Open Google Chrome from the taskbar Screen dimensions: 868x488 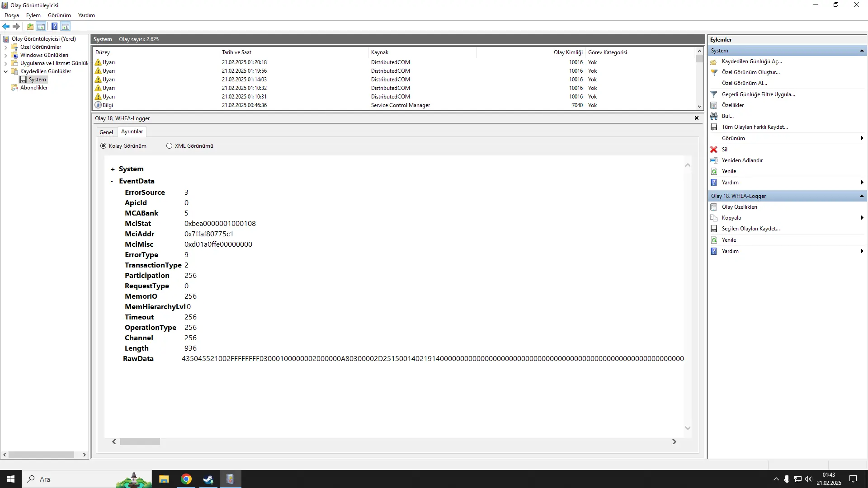pos(186,479)
